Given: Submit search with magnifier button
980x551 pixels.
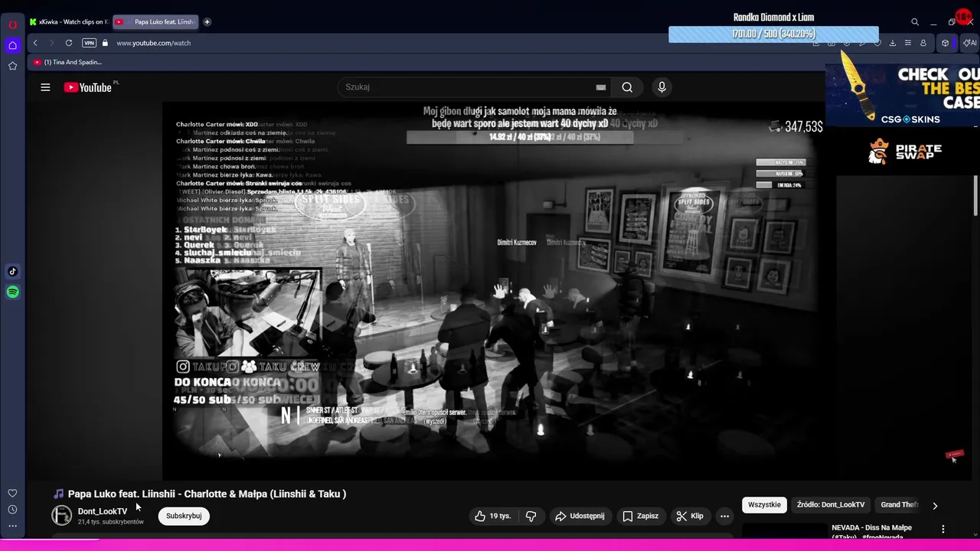Looking at the screenshot, I should [x=627, y=87].
